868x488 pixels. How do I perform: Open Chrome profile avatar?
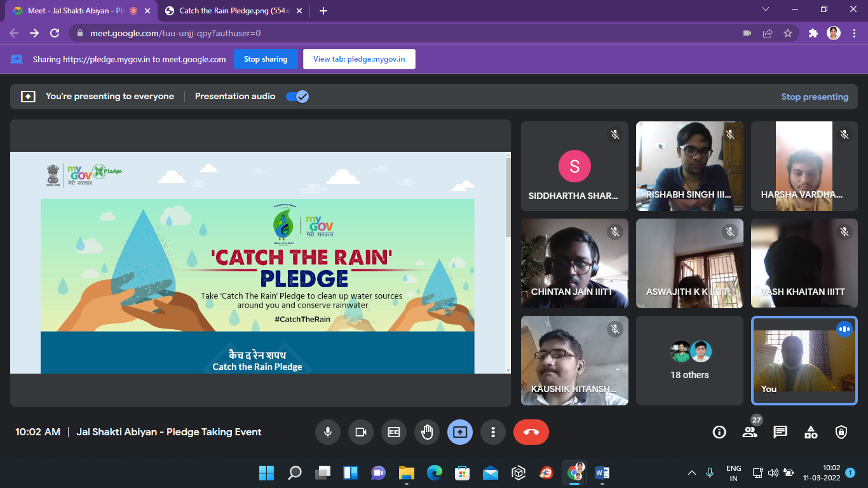[834, 33]
